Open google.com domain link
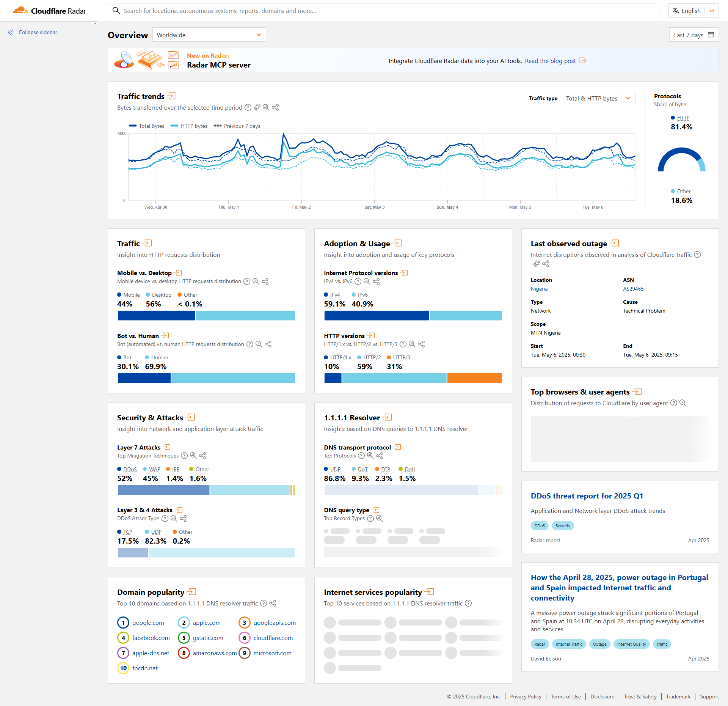728x706 pixels. pos(148,623)
